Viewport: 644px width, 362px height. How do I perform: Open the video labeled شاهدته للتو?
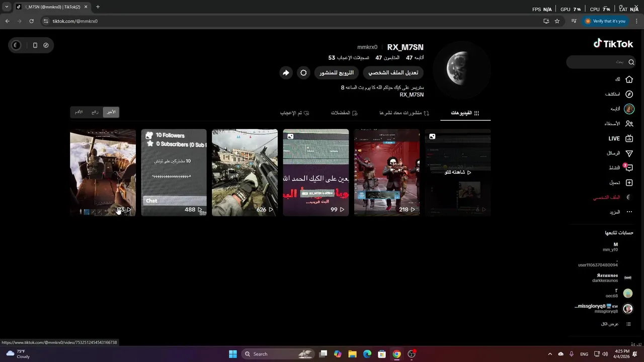click(457, 172)
